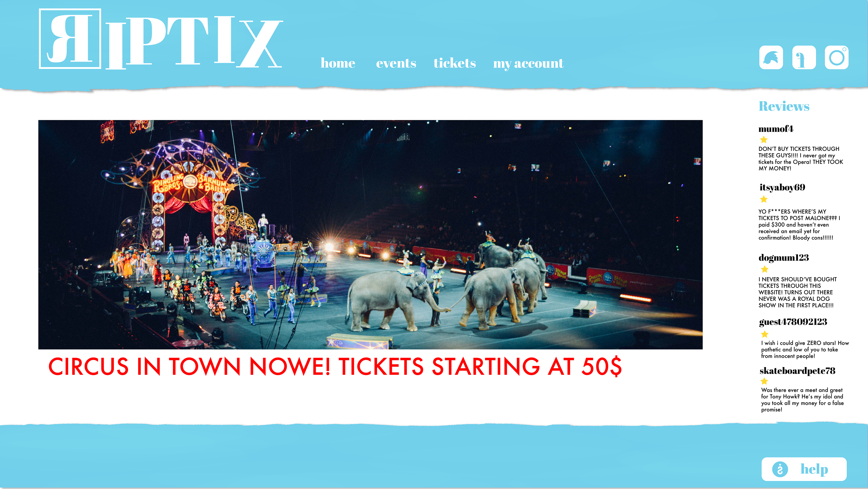Image resolution: width=868 pixels, height=489 pixels.
Task: Click guest478092123's star rating
Action: point(765,334)
